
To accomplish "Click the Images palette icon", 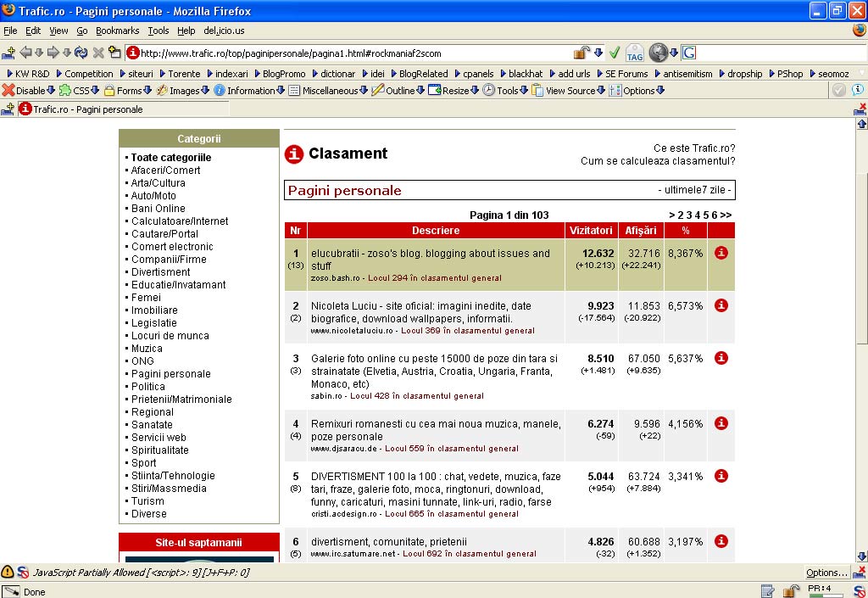I will pyautogui.click(x=162, y=90).
